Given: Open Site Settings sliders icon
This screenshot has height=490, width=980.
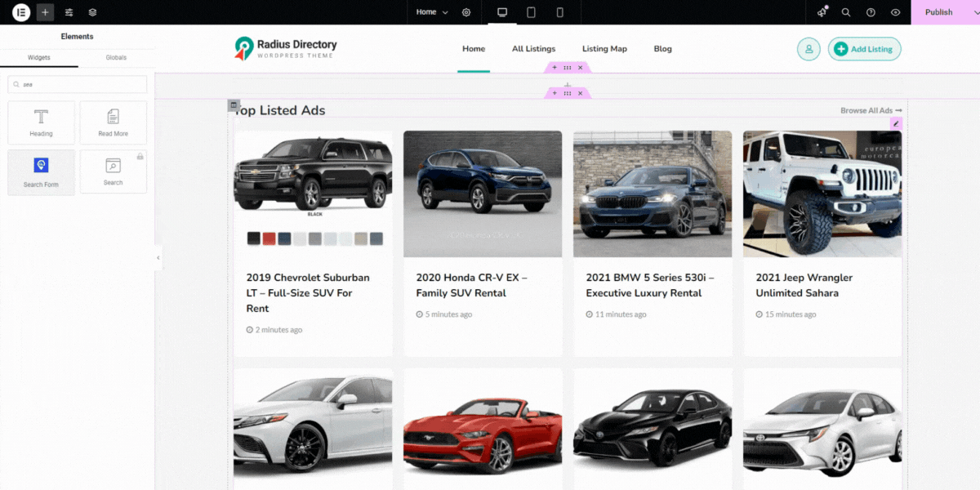Looking at the screenshot, I should click(69, 12).
